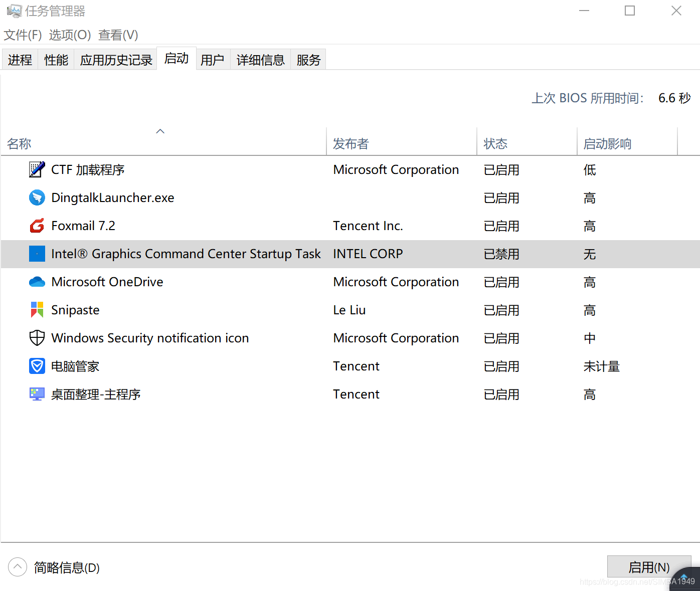The height and width of the screenshot is (591, 700).
Task: Switch to the 详细信息 tab
Action: coord(260,60)
